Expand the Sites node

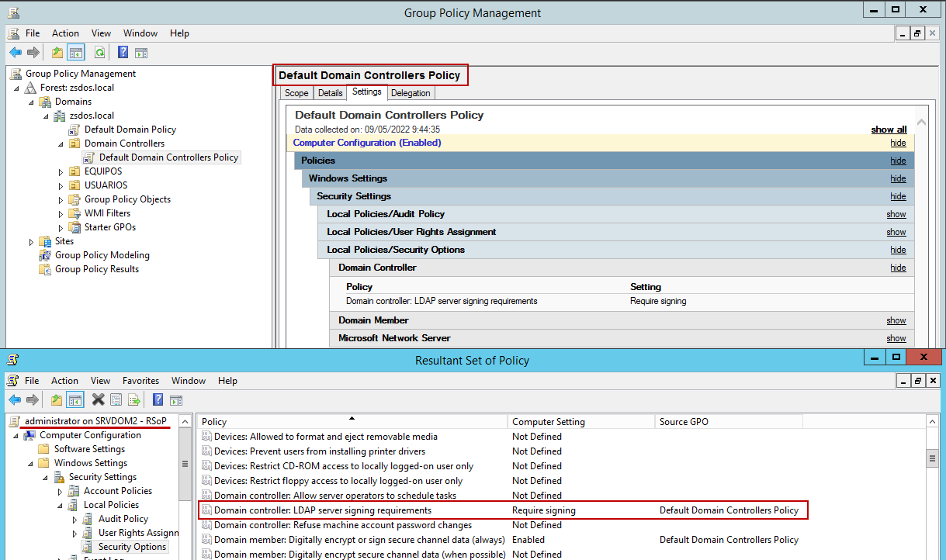(x=32, y=241)
